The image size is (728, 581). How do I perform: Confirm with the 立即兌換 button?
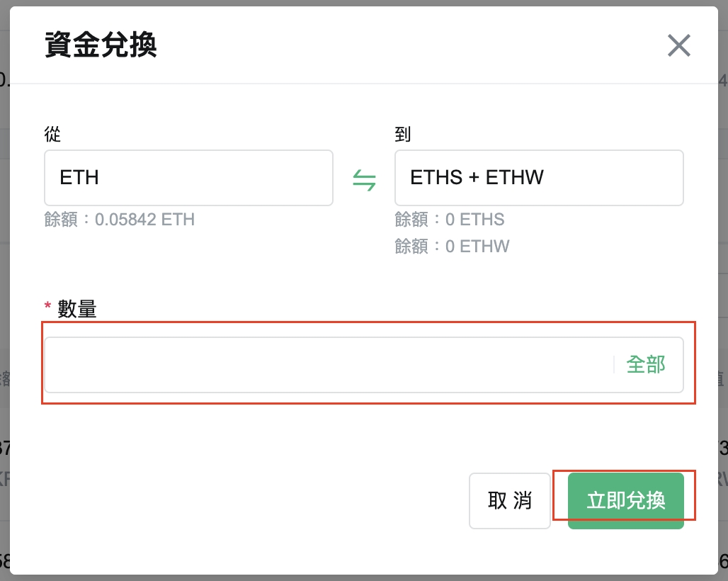coord(626,500)
